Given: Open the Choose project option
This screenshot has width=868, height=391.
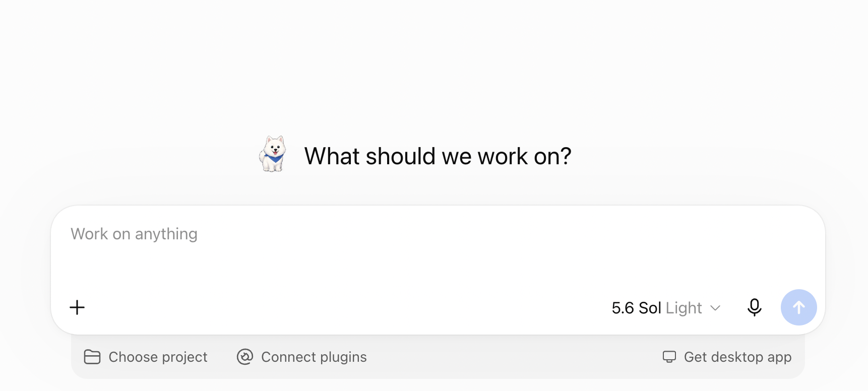Looking at the screenshot, I should click(x=146, y=357).
